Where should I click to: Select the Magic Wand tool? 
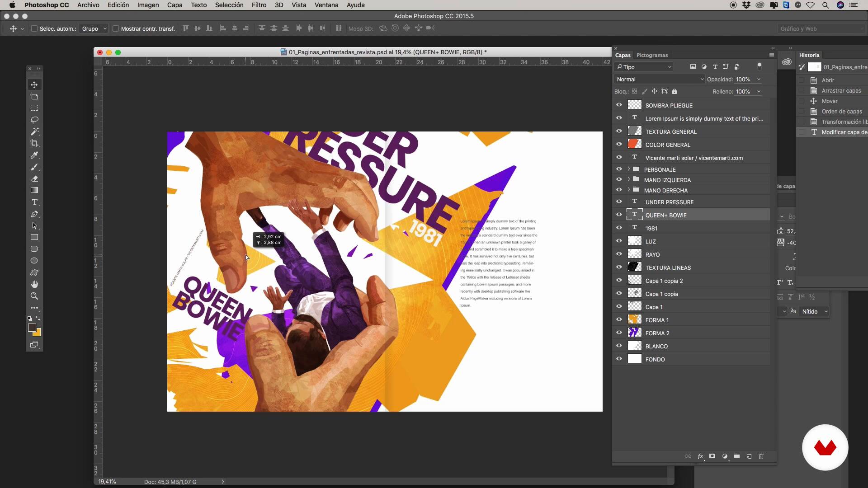click(x=34, y=131)
